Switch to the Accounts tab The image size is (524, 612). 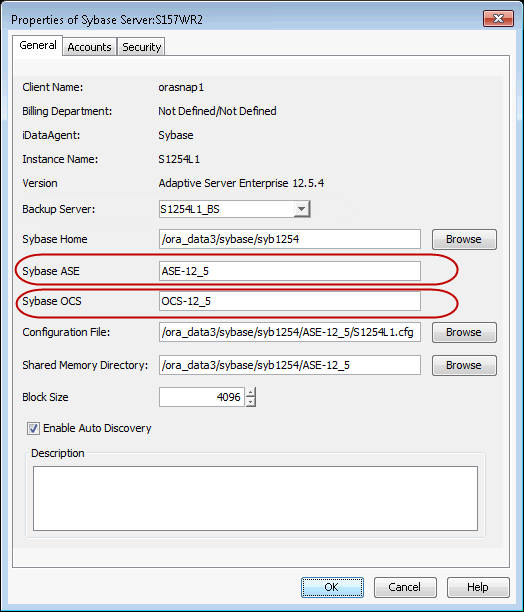point(89,47)
